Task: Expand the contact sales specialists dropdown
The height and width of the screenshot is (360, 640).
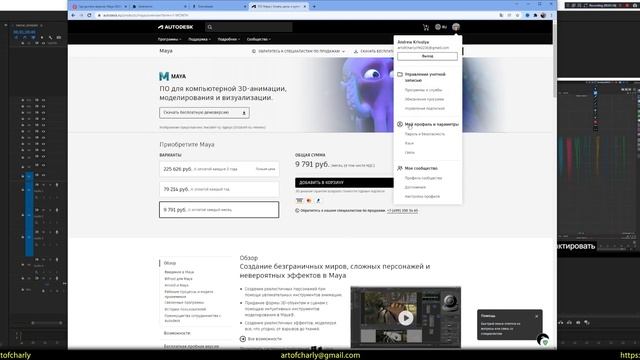Action: [298, 51]
